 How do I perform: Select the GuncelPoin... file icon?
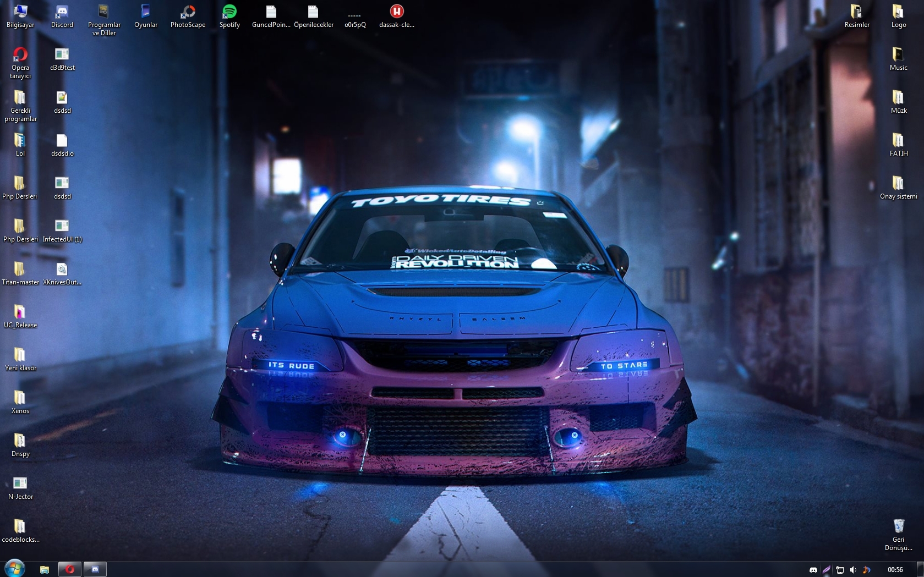point(271,16)
